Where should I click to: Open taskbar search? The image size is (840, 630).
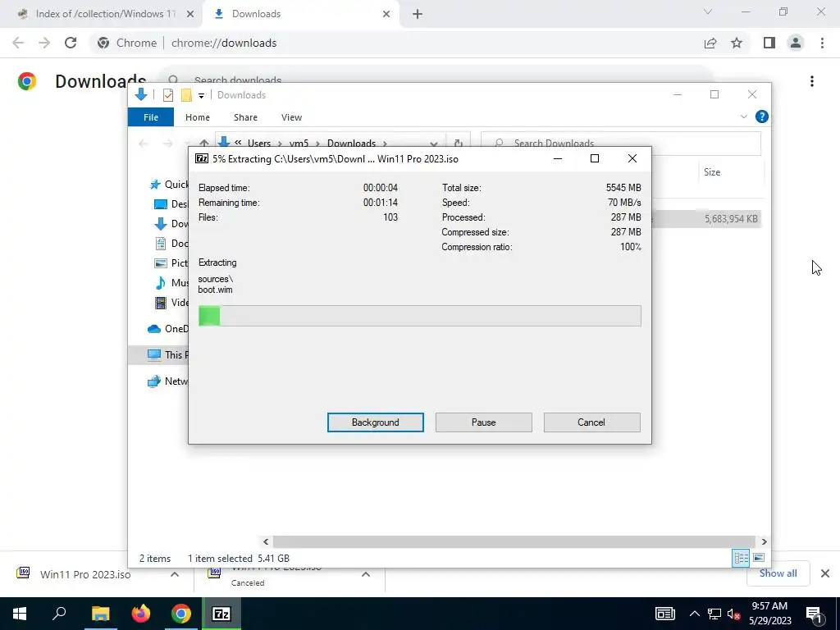pyautogui.click(x=59, y=614)
